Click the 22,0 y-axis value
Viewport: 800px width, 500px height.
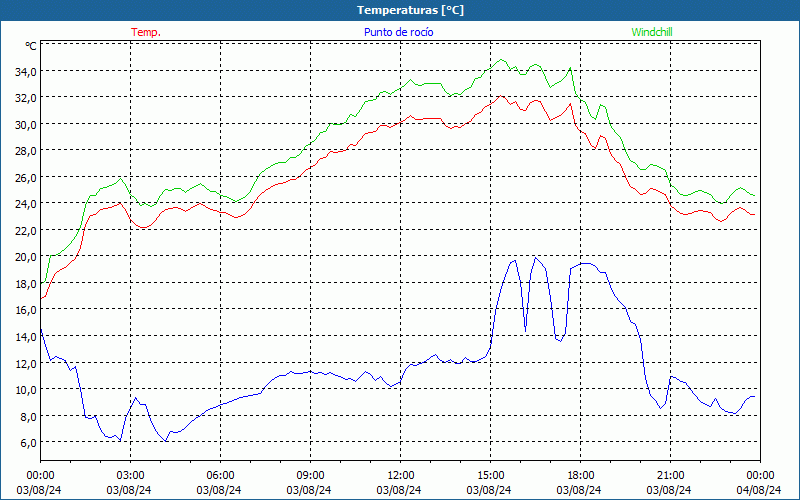point(26,231)
